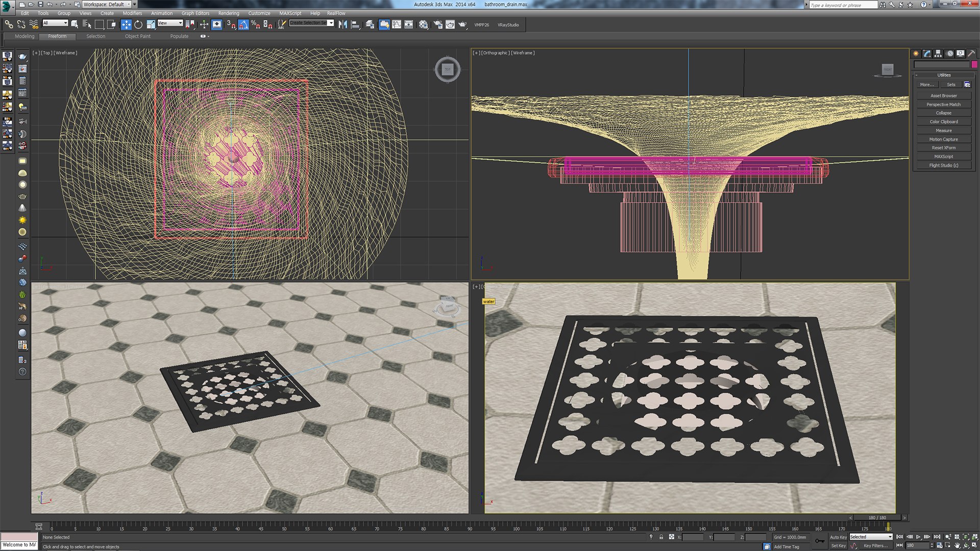980x551 pixels.
Task: Click the Select and Link chain icon
Action: pyautogui.click(x=9, y=24)
